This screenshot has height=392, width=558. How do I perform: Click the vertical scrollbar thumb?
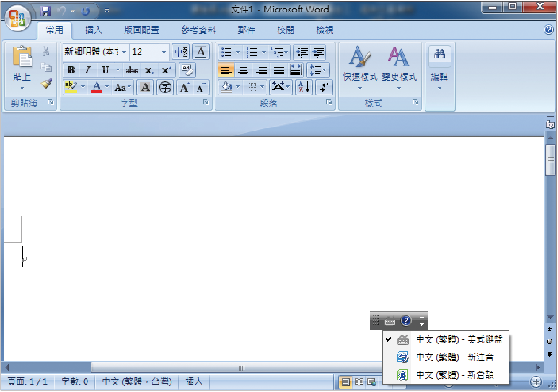[550, 160]
